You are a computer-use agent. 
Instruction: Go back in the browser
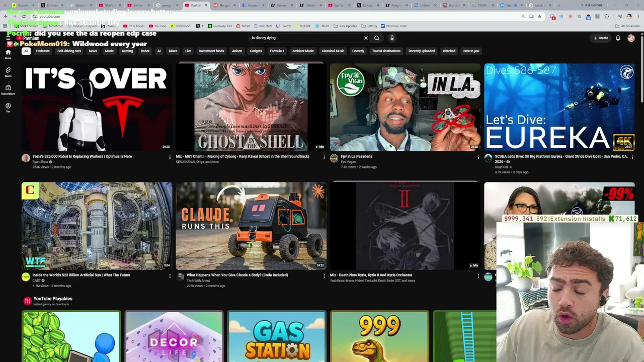point(6,17)
